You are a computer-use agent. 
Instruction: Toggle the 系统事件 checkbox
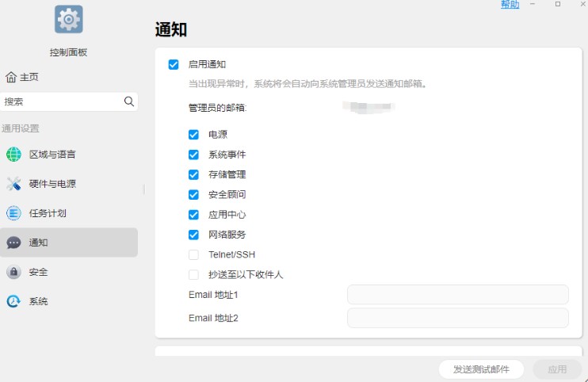tap(193, 155)
